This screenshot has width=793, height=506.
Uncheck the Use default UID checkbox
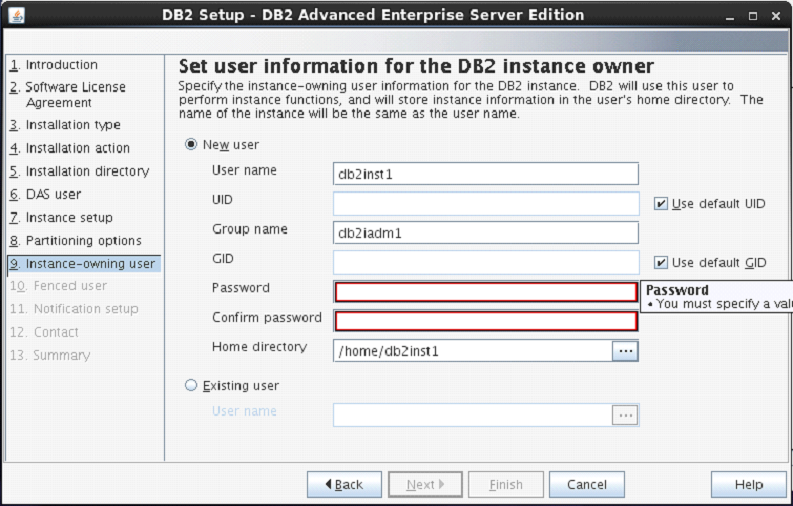tap(660, 204)
